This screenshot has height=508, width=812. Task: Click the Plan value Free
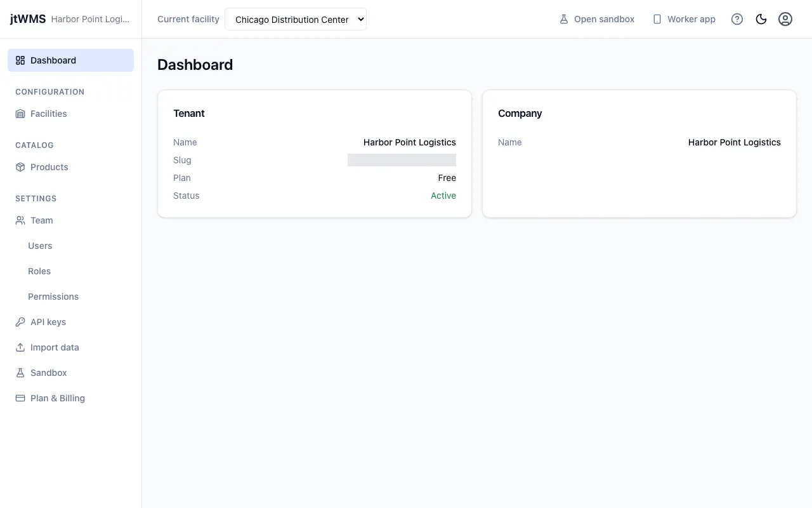pyautogui.click(x=447, y=178)
